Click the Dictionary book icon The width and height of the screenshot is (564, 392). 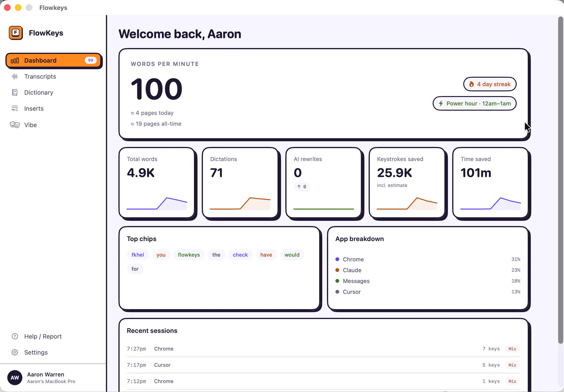coord(15,92)
